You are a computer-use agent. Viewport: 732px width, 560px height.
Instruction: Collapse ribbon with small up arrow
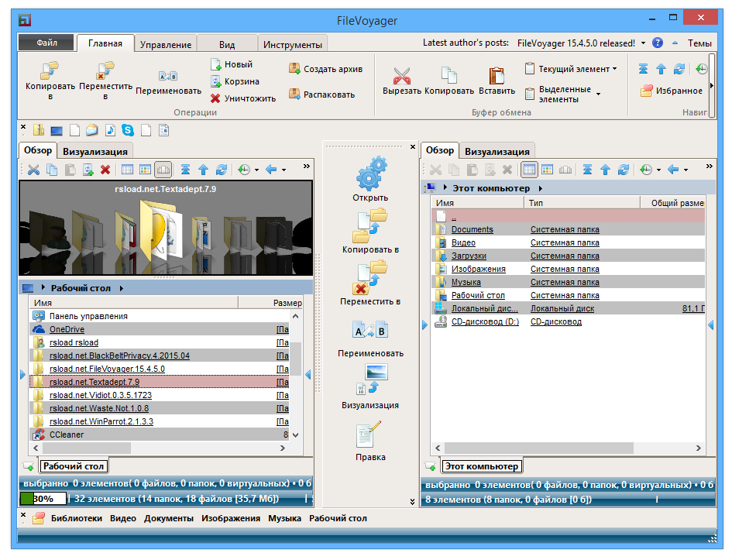tap(675, 43)
